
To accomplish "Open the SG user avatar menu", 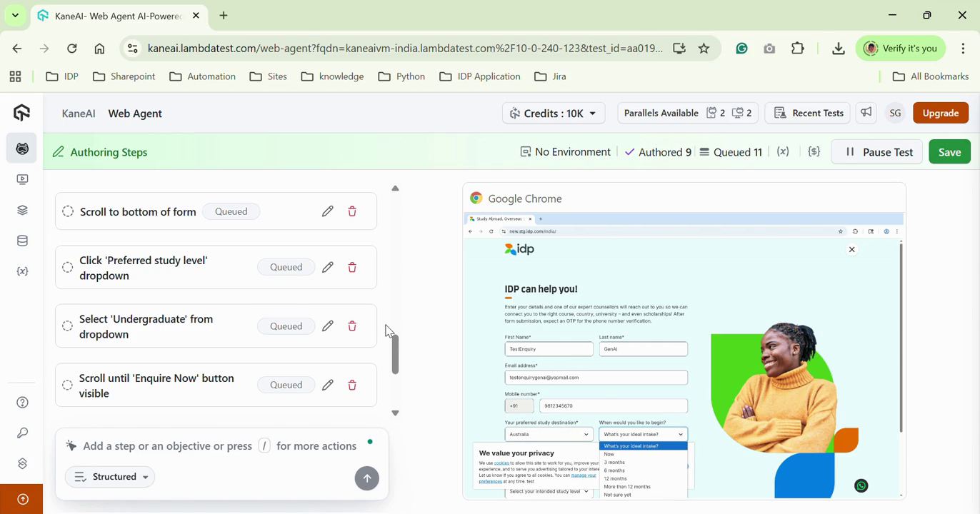I will click(x=896, y=113).
